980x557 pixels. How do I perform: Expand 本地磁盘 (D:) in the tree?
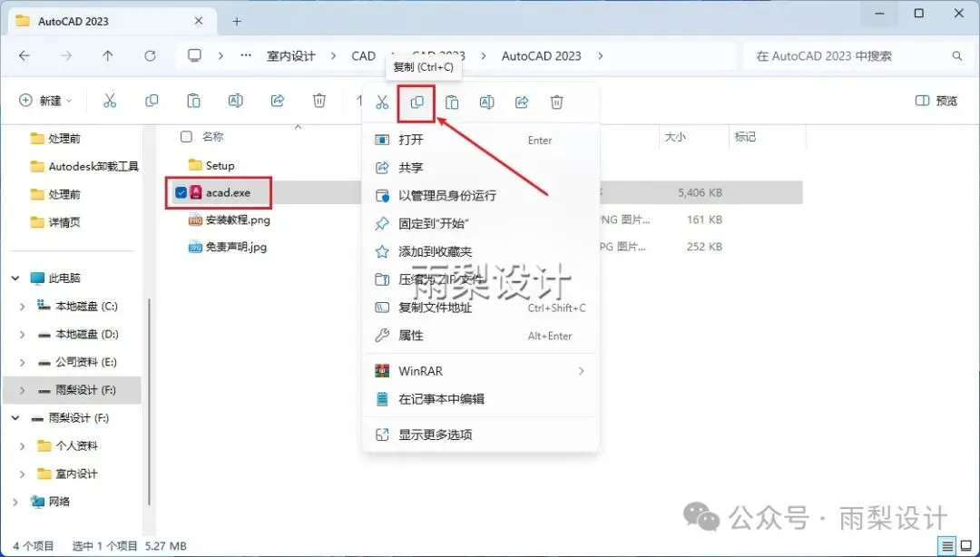(x=23, y=335)
